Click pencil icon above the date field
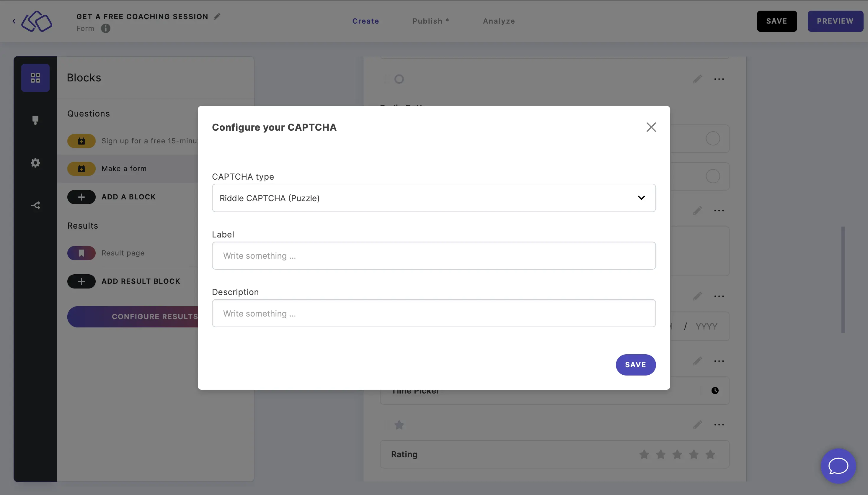This screenshot has width=868, height=495. tap(697, 296)
